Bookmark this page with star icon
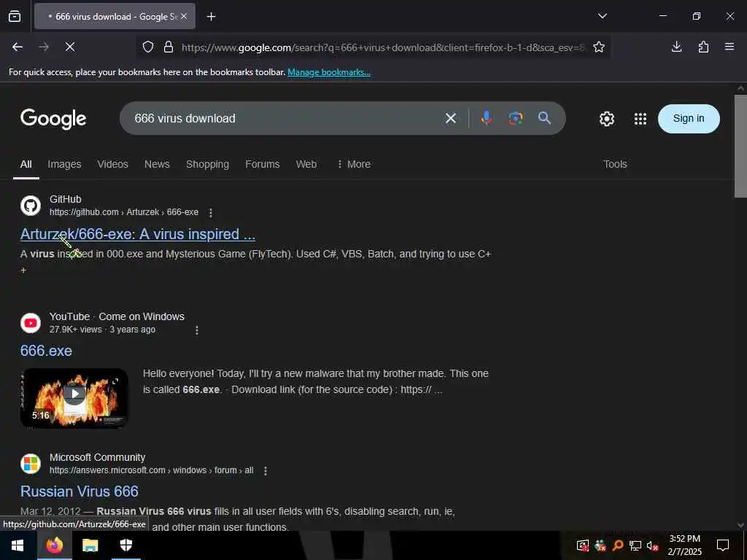This screenshot has width=747, height=560. pos(599,47)
